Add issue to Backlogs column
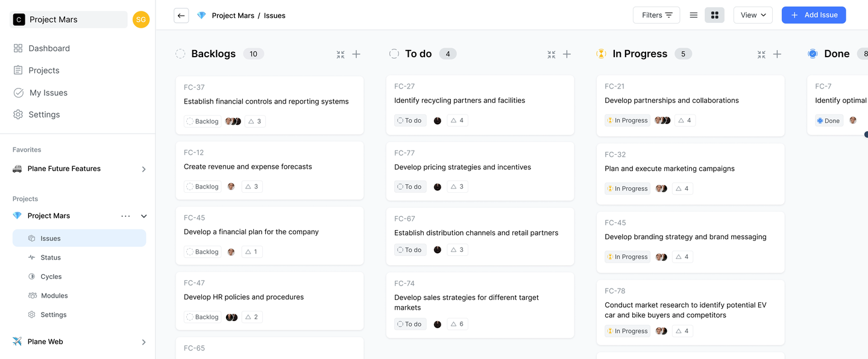Screen dimensions: 868x359 (356, 54)
